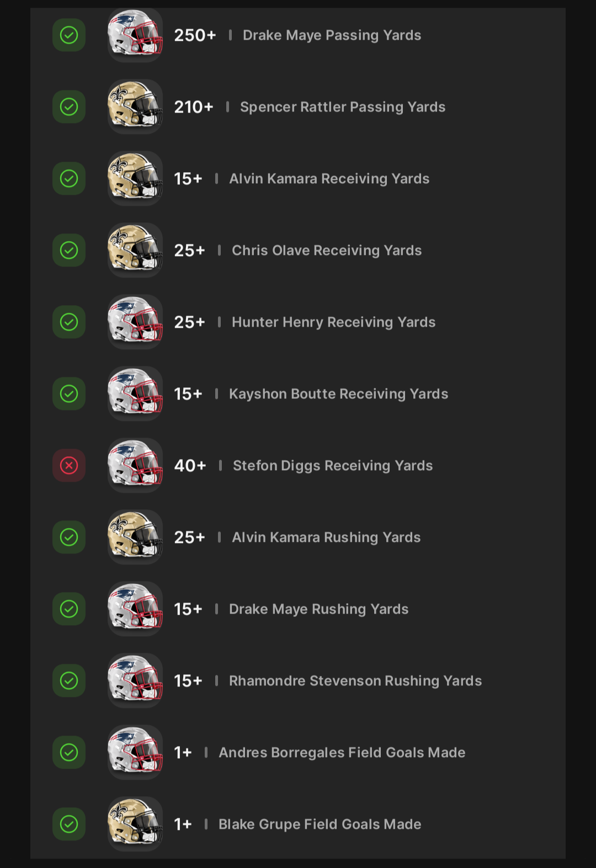Open Drake Maye Passing Yards leg

332,35
